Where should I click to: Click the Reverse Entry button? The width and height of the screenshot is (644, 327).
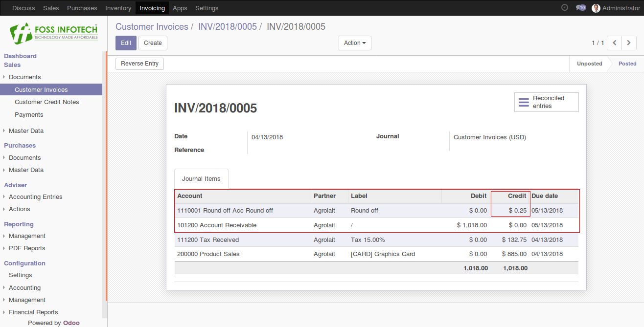[x=140, y=64]
